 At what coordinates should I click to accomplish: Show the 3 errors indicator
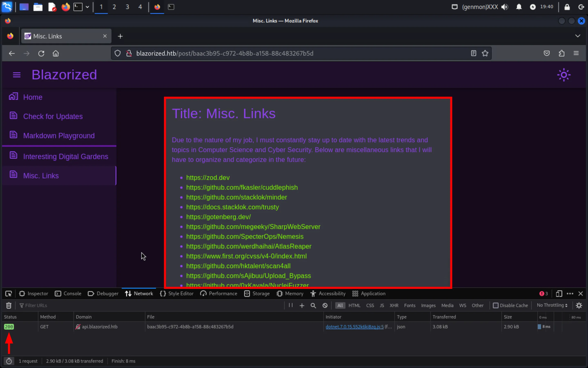point(543,294)
